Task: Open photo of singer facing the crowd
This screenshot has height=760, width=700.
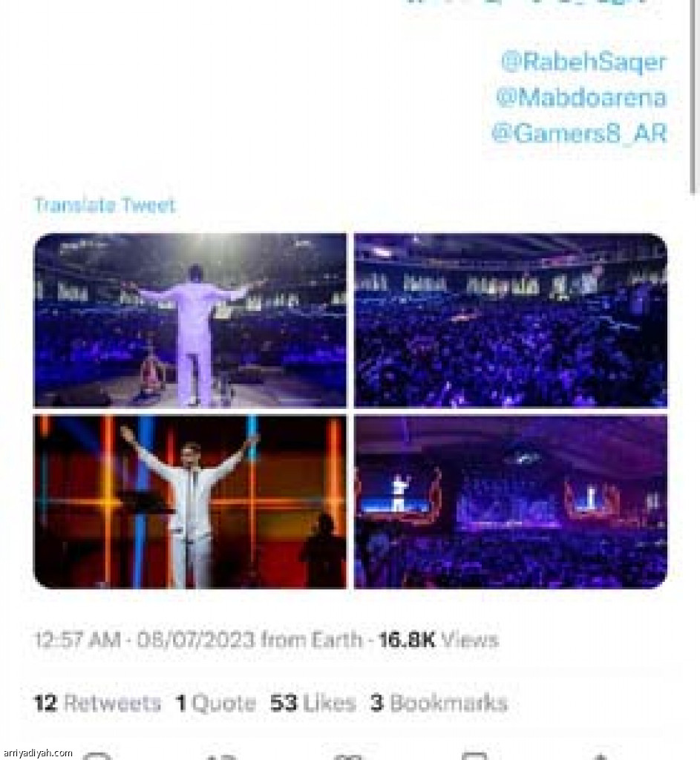Action: [x=190, y=321]
